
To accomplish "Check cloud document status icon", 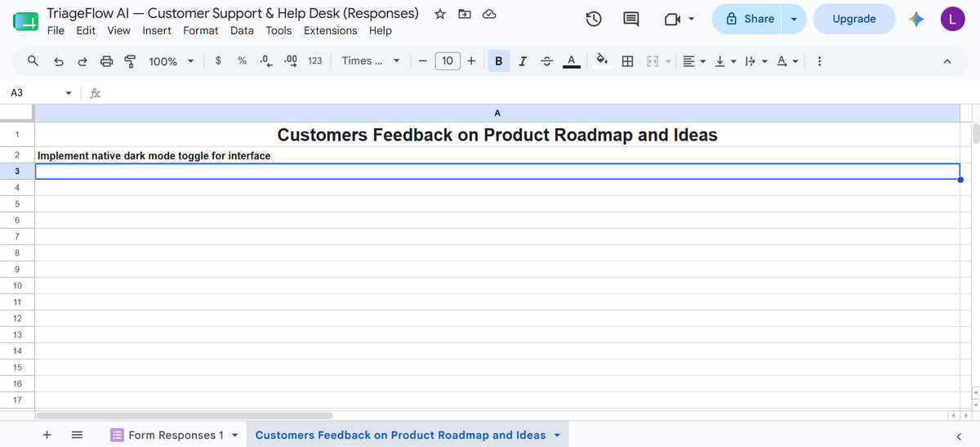I will click(489, 14).
